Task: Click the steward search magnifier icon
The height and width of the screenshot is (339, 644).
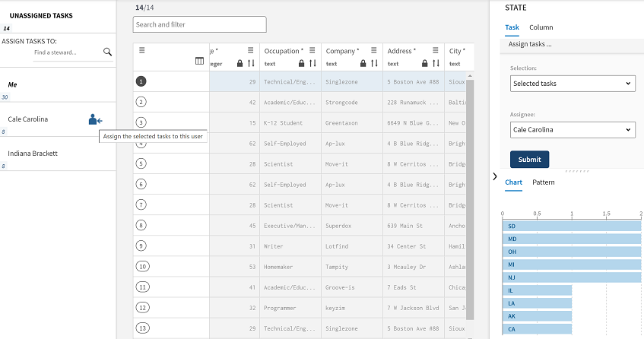Action: pyautogui.click(x=107, y=52)
